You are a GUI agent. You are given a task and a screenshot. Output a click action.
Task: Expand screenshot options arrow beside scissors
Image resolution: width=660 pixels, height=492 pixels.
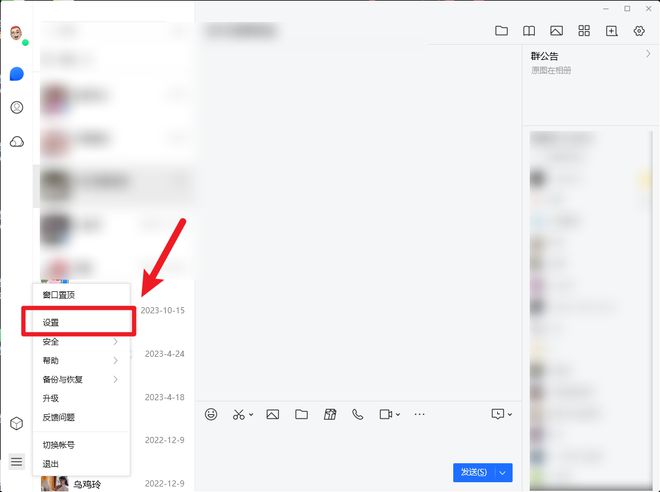[251, 415]
